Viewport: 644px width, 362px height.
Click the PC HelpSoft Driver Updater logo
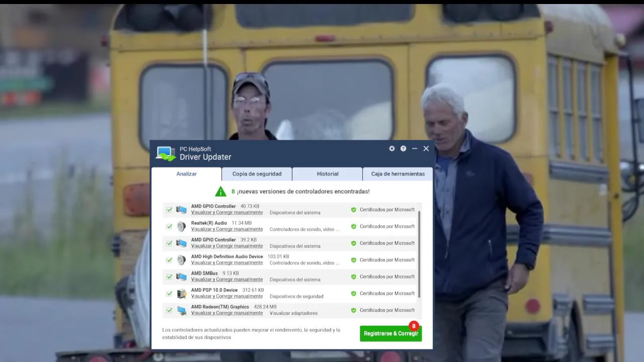pyautogui.click(x=166, y=153)
